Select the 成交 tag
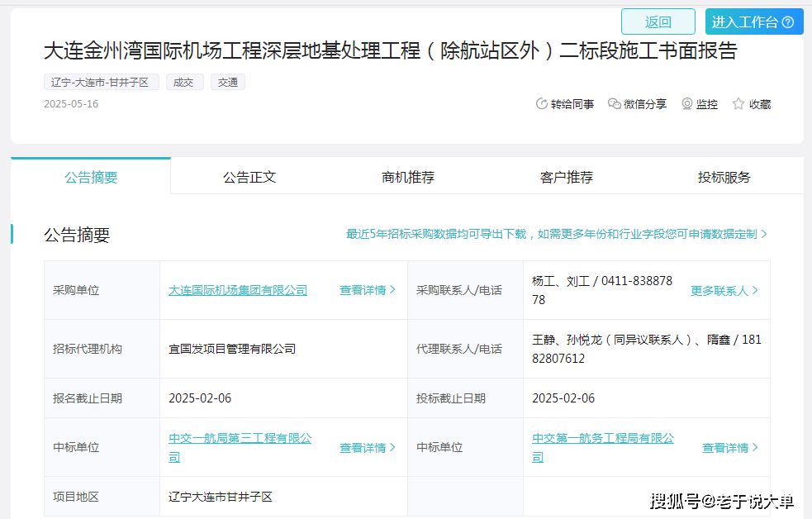812x519 pixels. pos(184,83)
